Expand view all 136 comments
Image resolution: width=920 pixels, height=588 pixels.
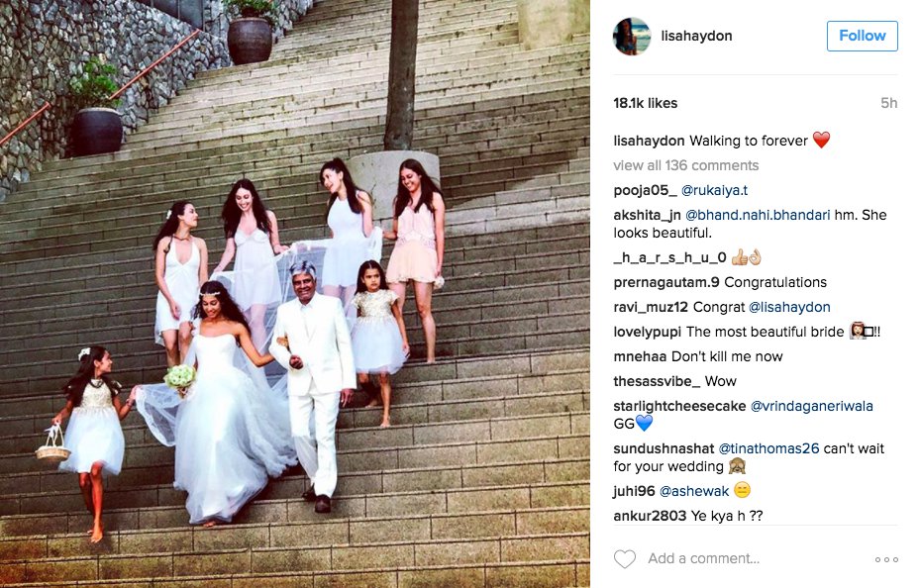click(686, 165)
